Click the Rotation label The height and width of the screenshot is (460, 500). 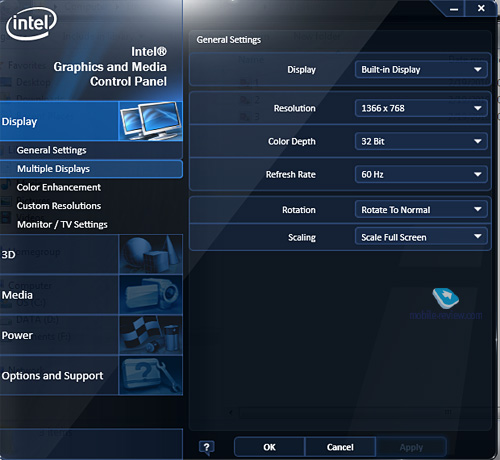point(299,210)
